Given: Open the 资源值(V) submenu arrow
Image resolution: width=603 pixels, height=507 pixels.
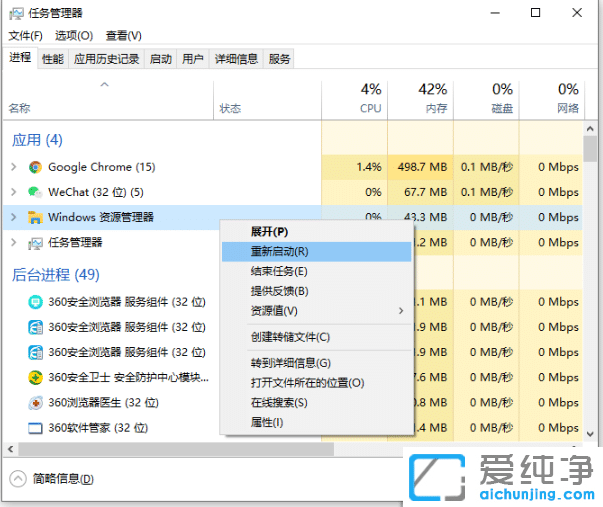Looking at the screenshot, I should 401,311.
